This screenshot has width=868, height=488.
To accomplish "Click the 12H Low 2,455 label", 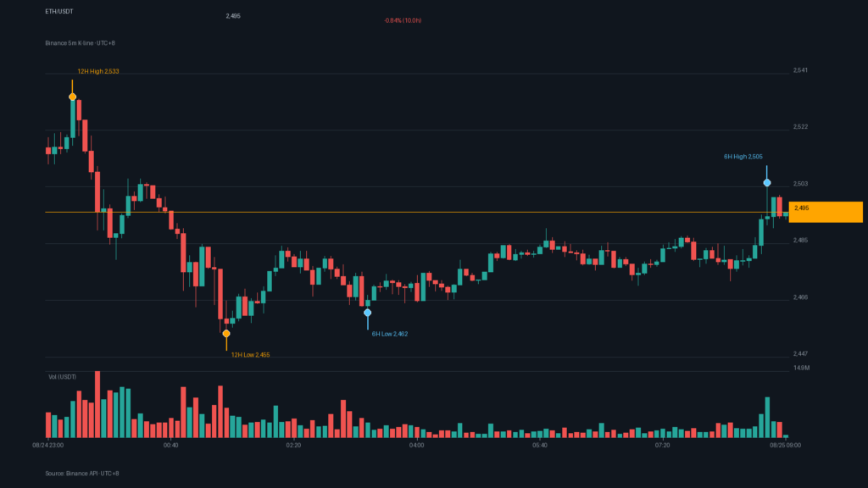I will tap(250, 355).
